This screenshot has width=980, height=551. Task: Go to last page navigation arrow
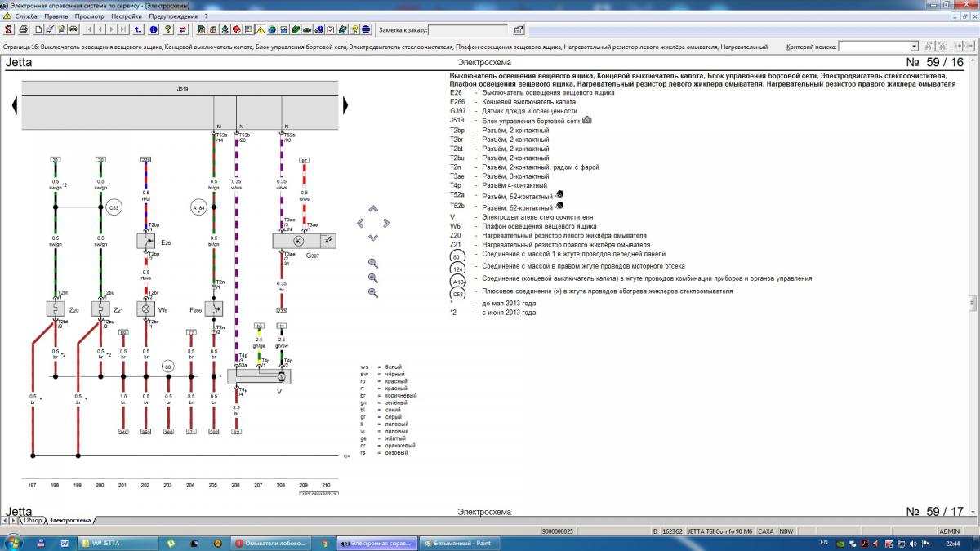[x=122, y=30]
